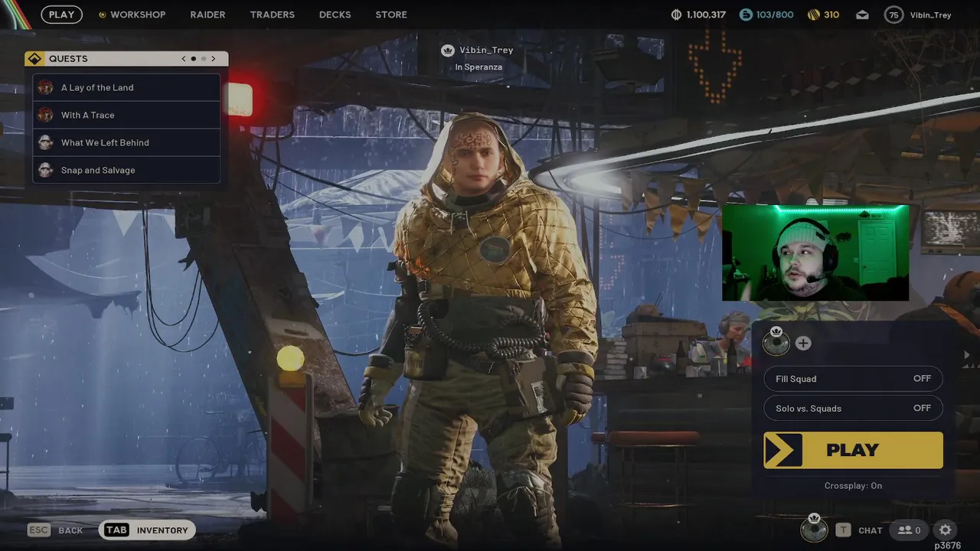
Task: Click the T key chat icon
Action: pos(843,530)
